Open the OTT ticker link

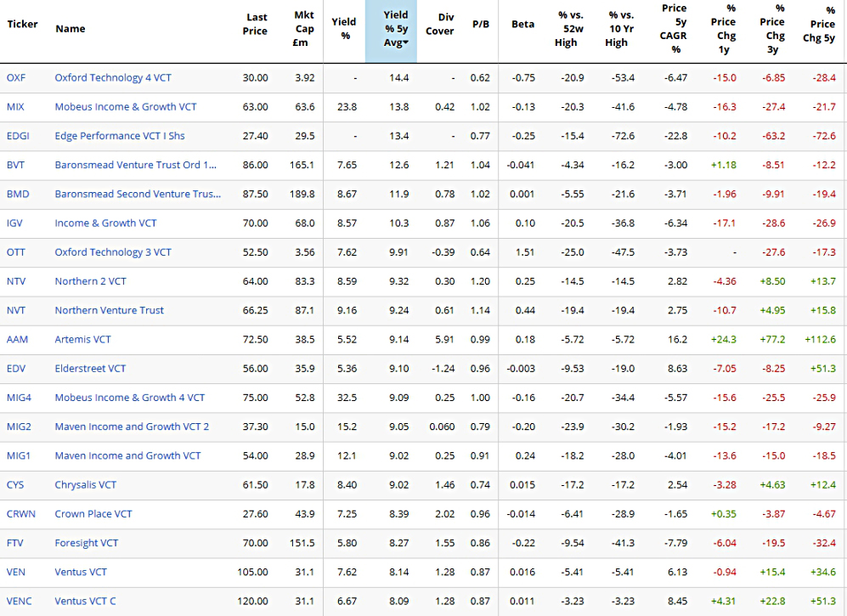pyautogui.click(x=15, y=252)
